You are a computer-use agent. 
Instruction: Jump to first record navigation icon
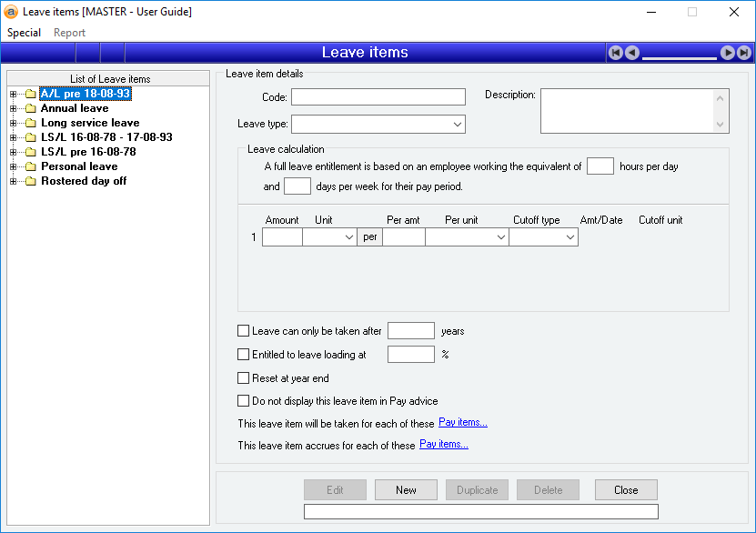[x=616, y=53]
